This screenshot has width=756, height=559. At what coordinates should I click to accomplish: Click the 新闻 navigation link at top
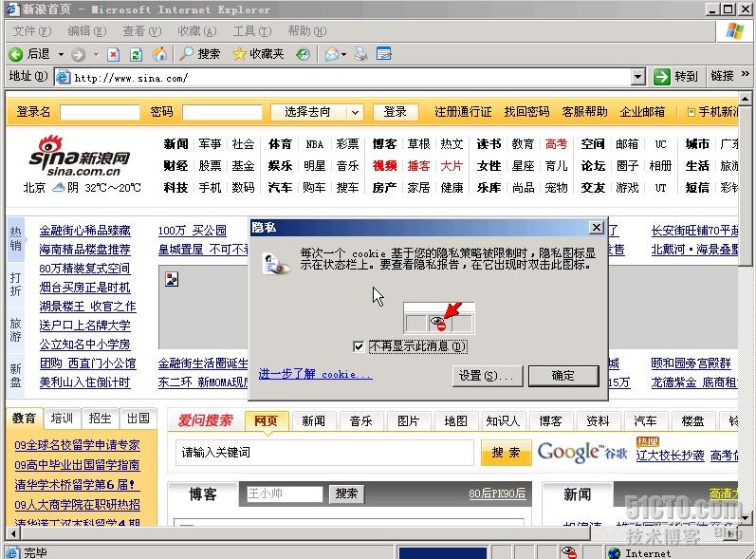coord(175,143)
